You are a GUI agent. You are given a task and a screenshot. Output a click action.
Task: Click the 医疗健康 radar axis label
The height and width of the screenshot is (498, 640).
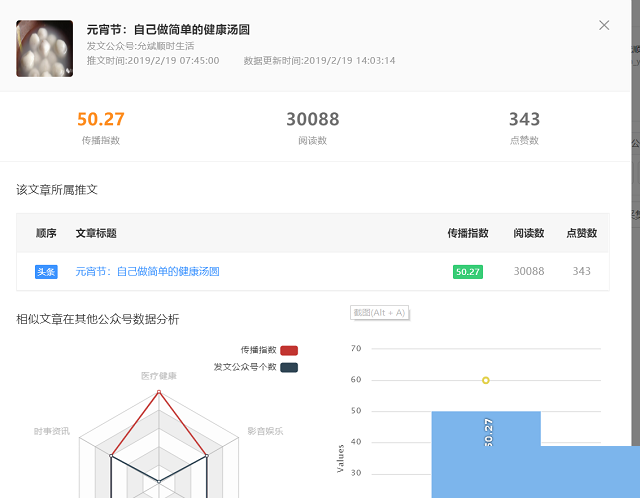[x=159, y=376]
